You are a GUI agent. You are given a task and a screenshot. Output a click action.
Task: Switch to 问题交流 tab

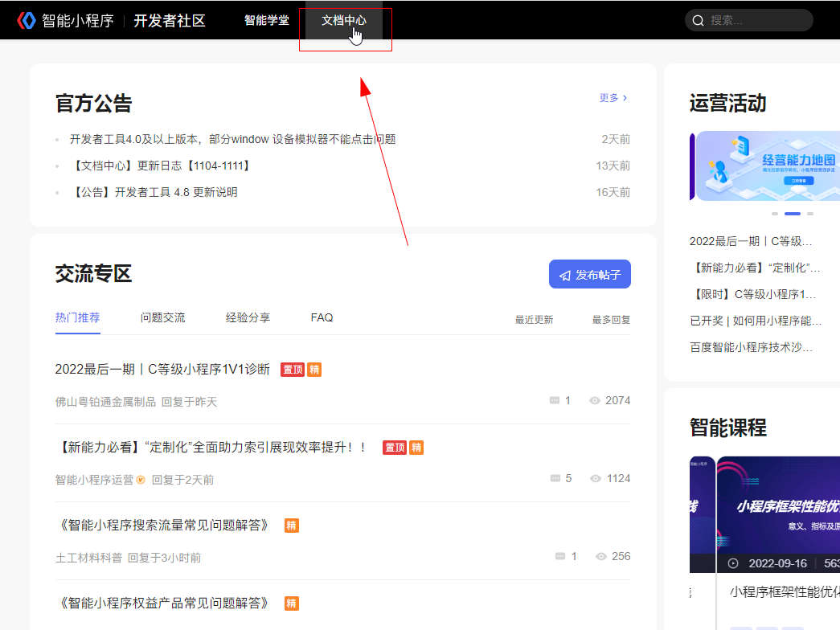click(163, 317)
